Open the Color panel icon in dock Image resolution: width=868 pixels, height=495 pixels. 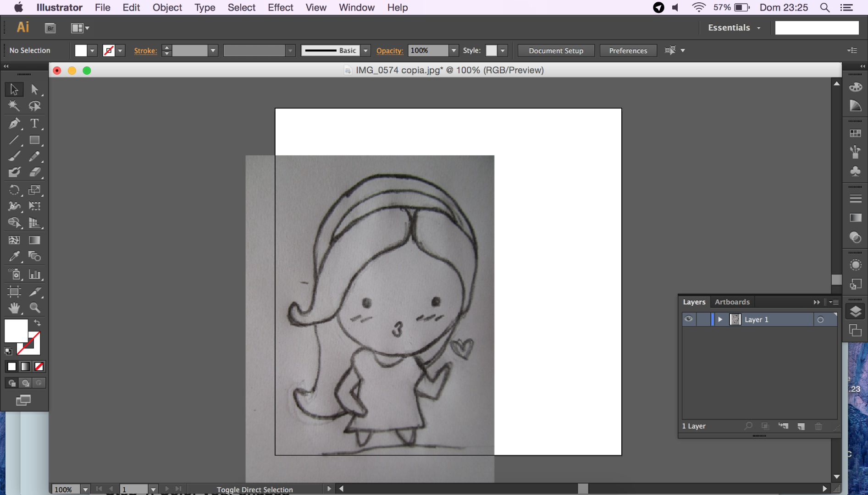(856, 87)
